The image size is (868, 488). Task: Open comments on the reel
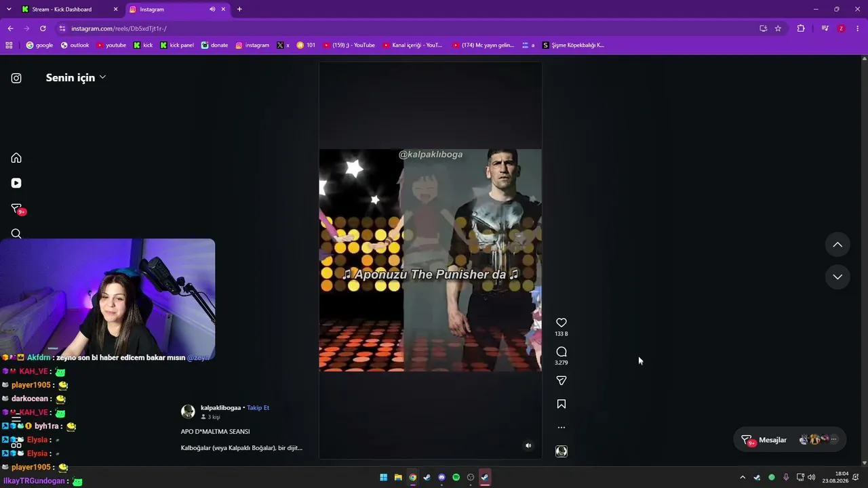561,352
